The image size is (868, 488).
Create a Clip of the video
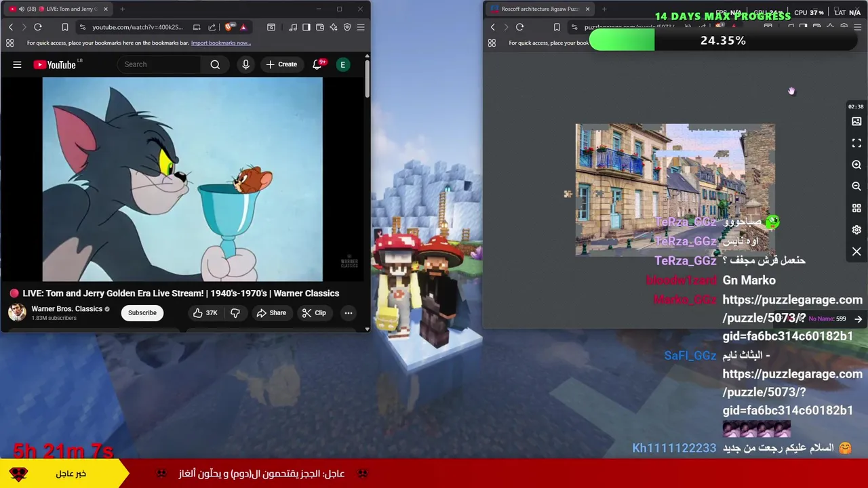coord(314,312)
